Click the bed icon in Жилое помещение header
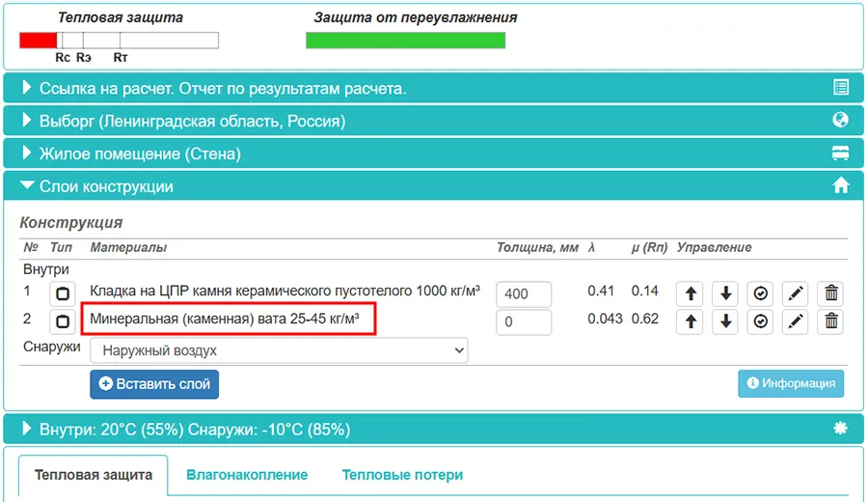868x502 pixels. pos(840,153)
